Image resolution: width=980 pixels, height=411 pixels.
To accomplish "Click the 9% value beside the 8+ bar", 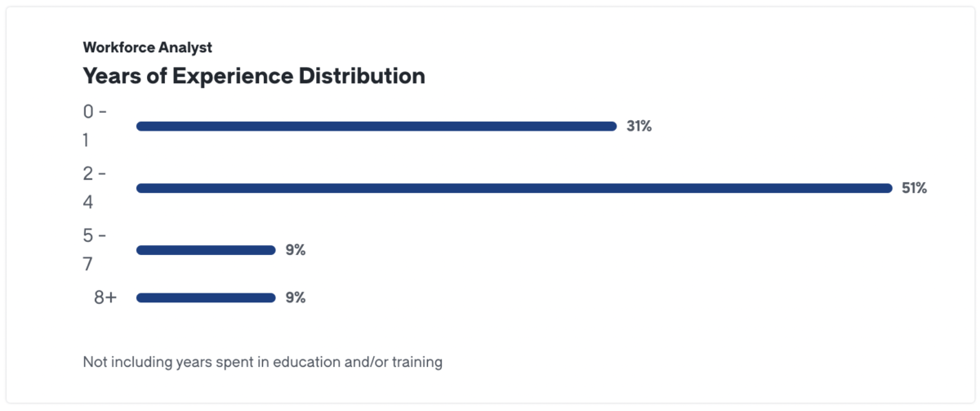I will pyautogui.click(x=295, y=297).
